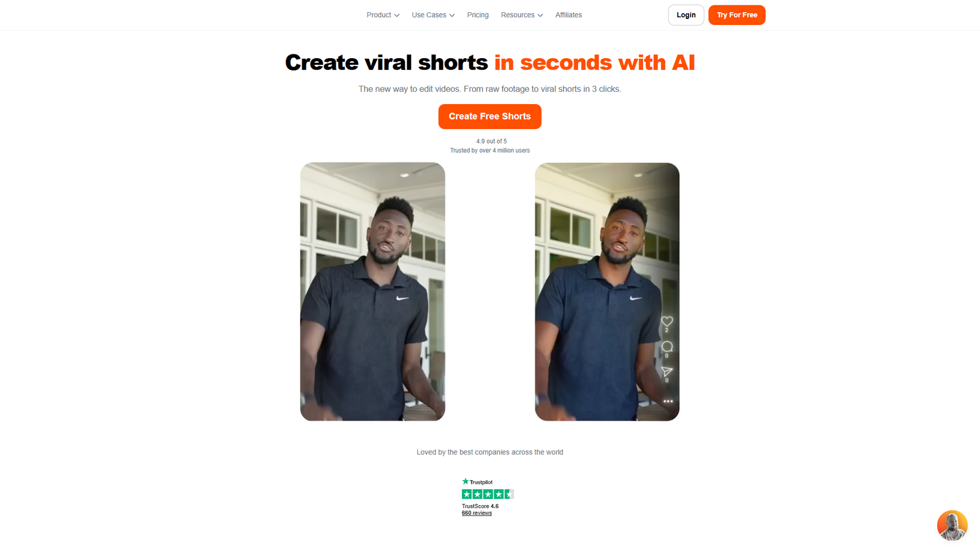Click the green Trustpilot rating stars
Screen dimensions: 980x551
pos(488,494)
